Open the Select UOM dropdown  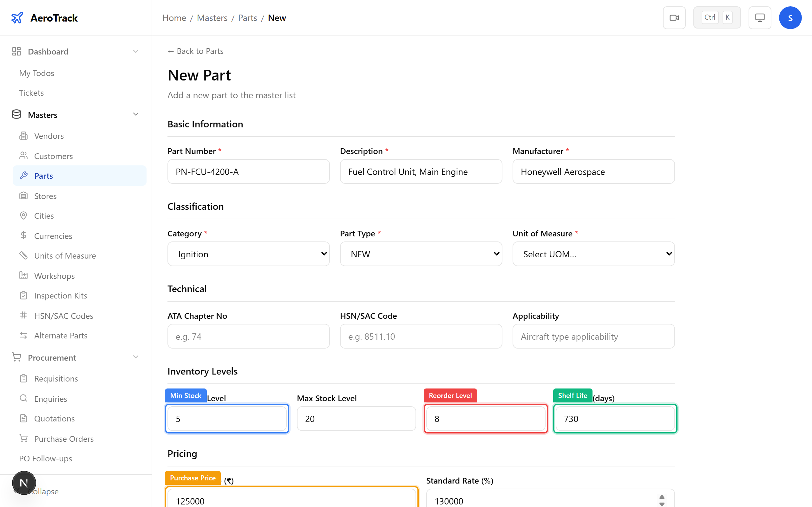click(x=593, y=254)
